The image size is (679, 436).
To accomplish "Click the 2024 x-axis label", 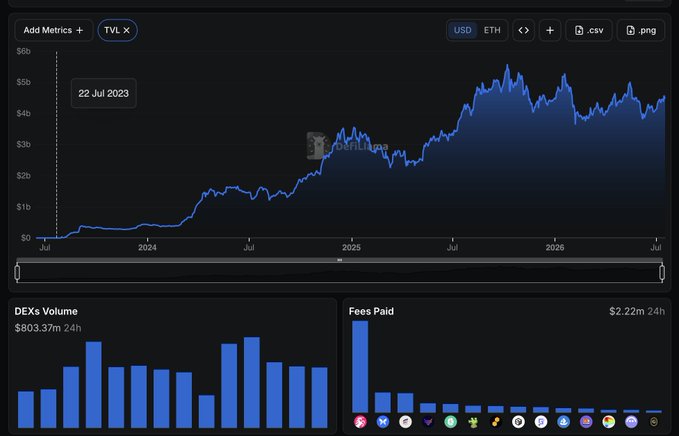I will point(147,248).
